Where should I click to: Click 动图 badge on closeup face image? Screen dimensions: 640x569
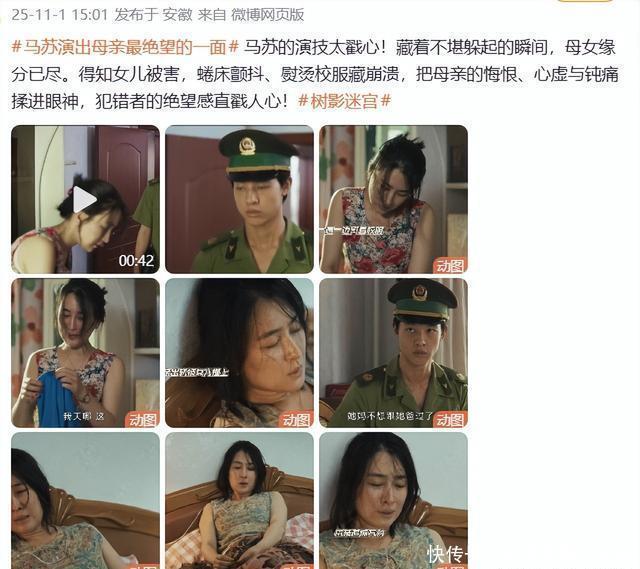pyautogui.click(x=296, y=420)
